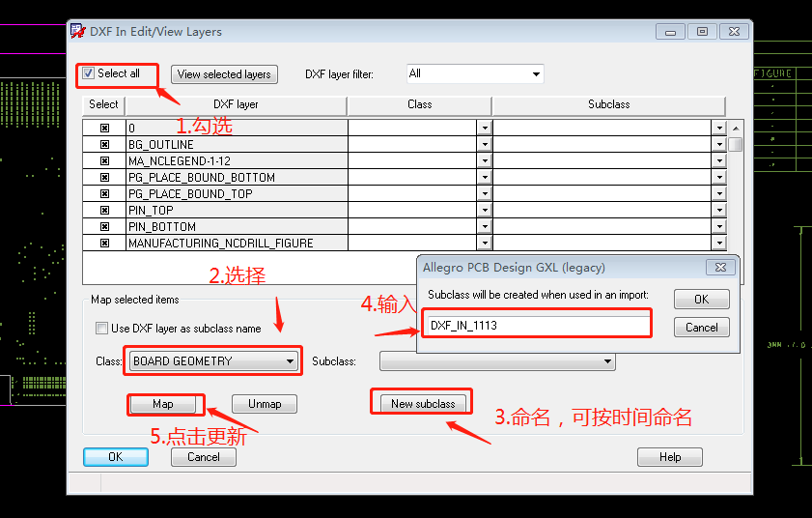Open Class dropdown for PG_PLACE_BOUND_TOP row
The image size is (812, 518).
(x=484, y=194)
